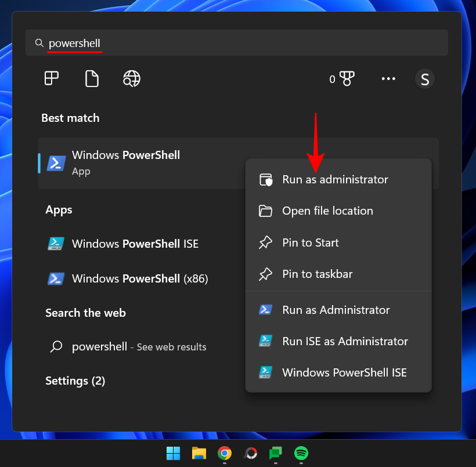
Task: Choose 'Open file location' for PowerShell
Action: tap(327, 211)
